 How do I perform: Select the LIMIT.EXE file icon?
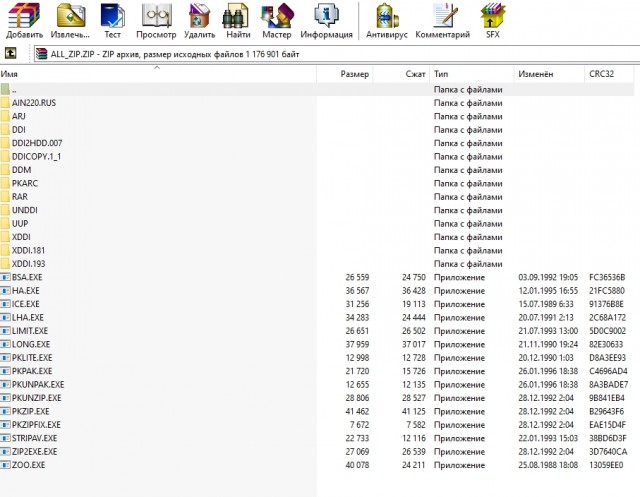tap(5, 331)
